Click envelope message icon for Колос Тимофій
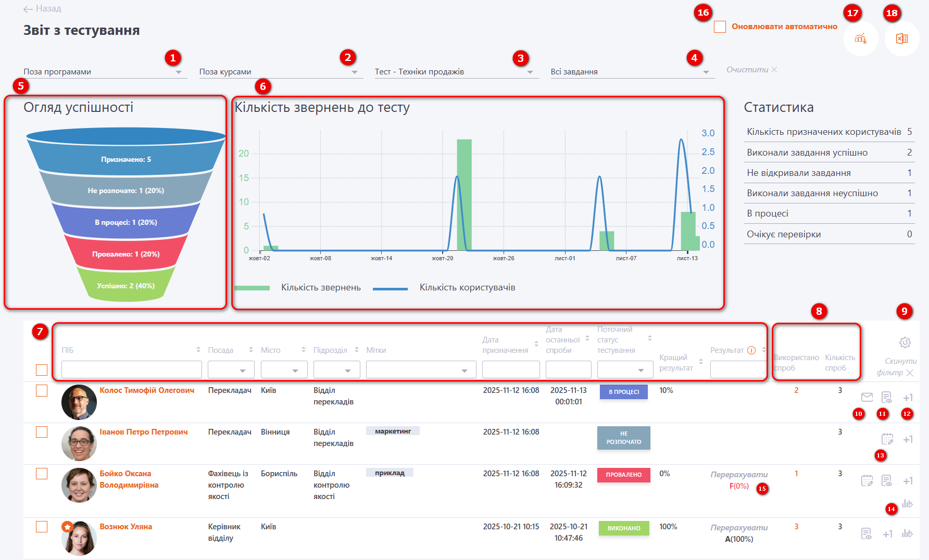 (867, 398)
